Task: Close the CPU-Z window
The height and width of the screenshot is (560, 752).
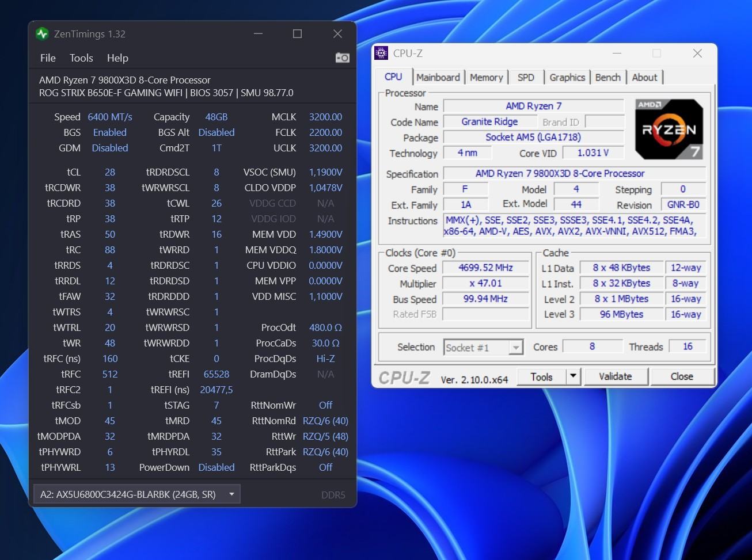Action: click(697, 54)
